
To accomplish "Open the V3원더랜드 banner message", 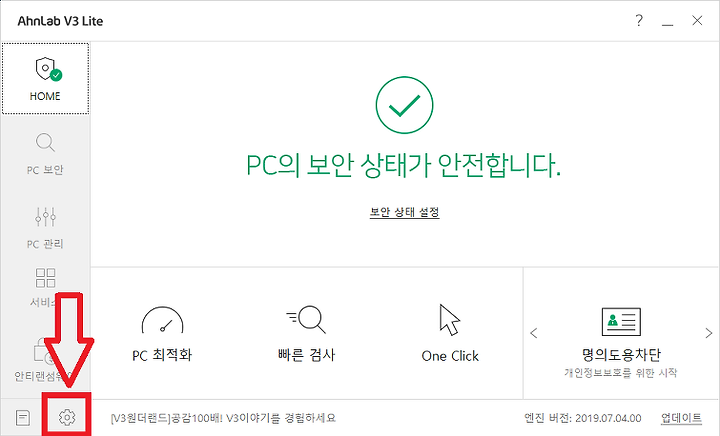I will (x=223, y=418).
